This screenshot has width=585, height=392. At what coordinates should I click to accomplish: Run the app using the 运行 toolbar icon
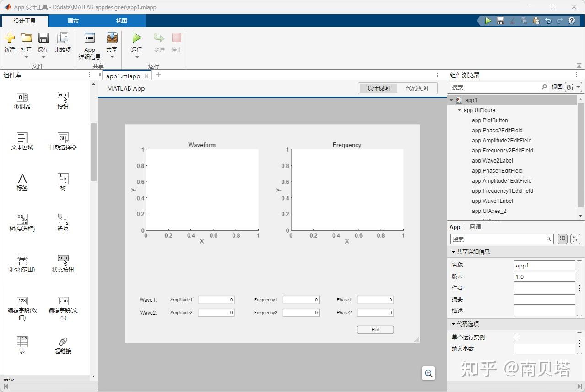click(x=136, y=41)
